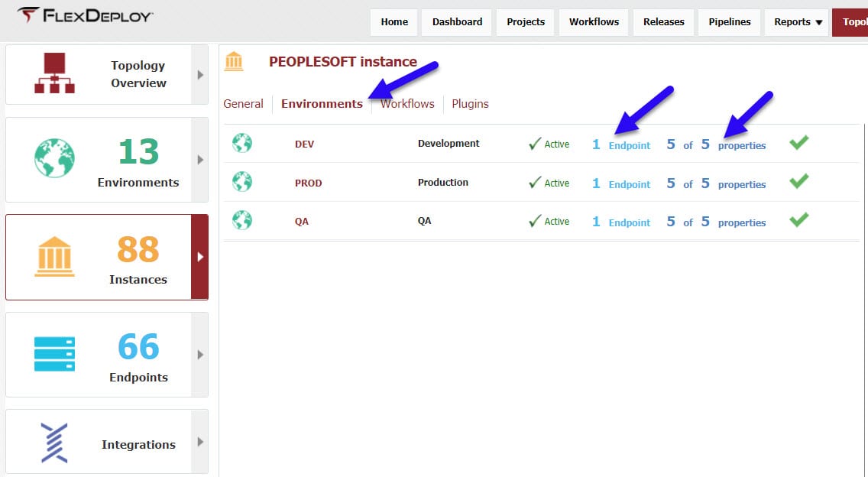Go to Home in top navigation

394,22
